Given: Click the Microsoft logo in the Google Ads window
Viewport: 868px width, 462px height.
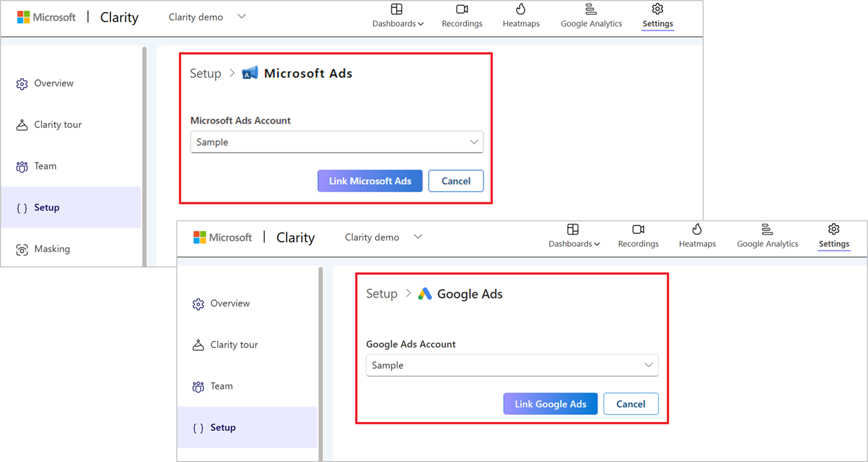Looking at the screenshot, I should 200,238.
